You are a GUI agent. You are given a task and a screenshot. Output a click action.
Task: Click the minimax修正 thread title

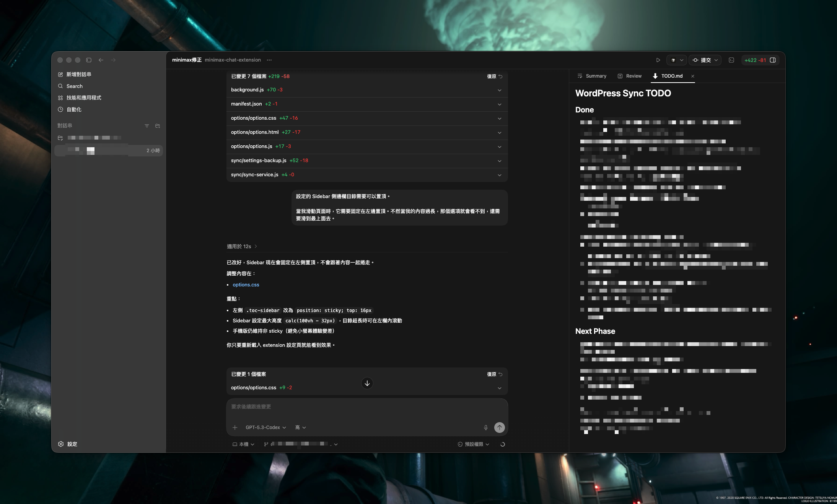point(187,60)
